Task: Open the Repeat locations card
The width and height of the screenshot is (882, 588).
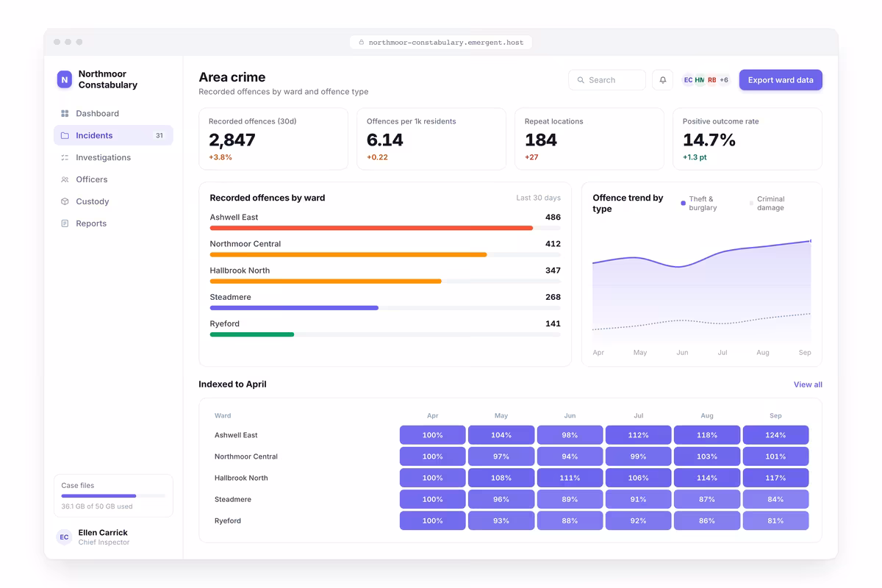Action: (589, 139)
